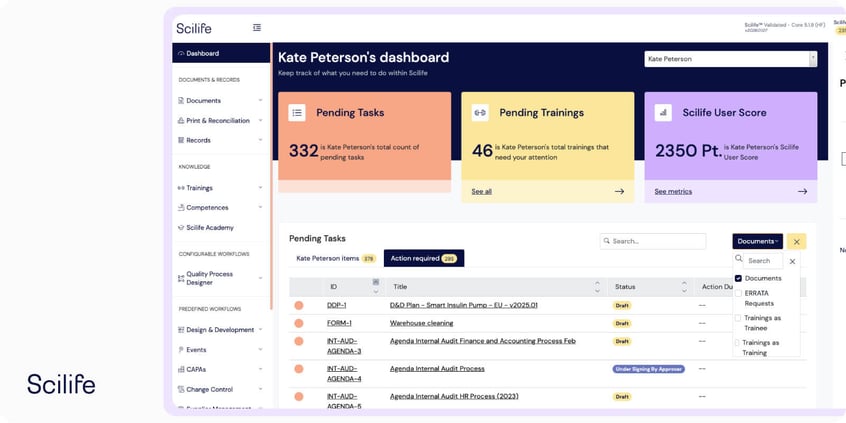Open Dashboard in the sidebar menu
Screen dimensions: 846x423
coord(221,53)
